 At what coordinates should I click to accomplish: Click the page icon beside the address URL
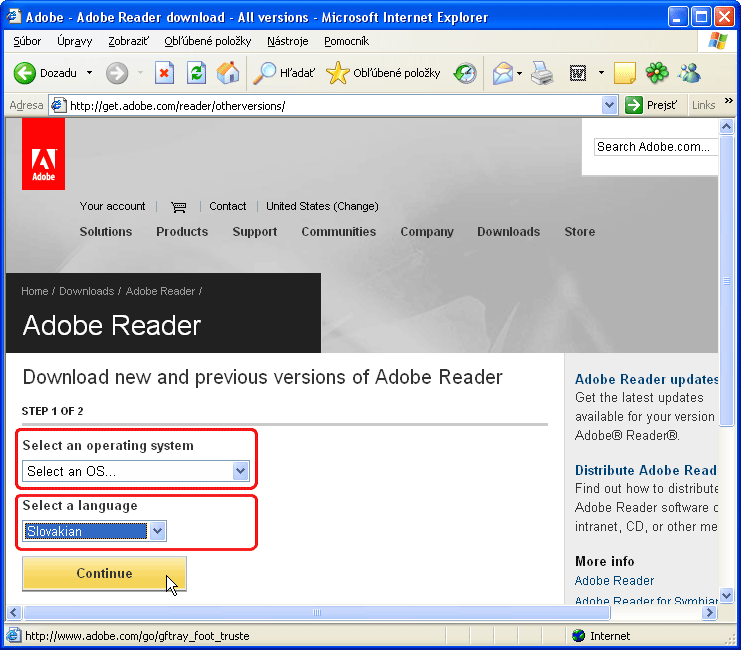58,105
